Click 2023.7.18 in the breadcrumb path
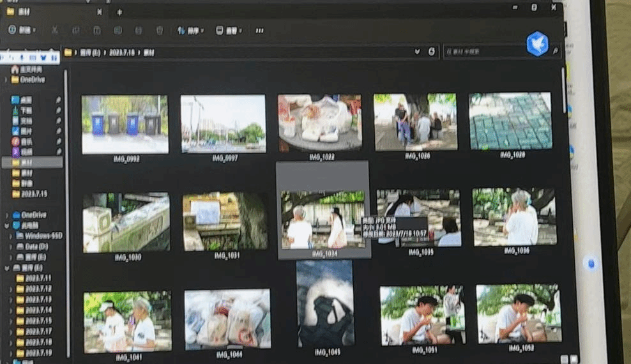 click(x=121, y=52)
